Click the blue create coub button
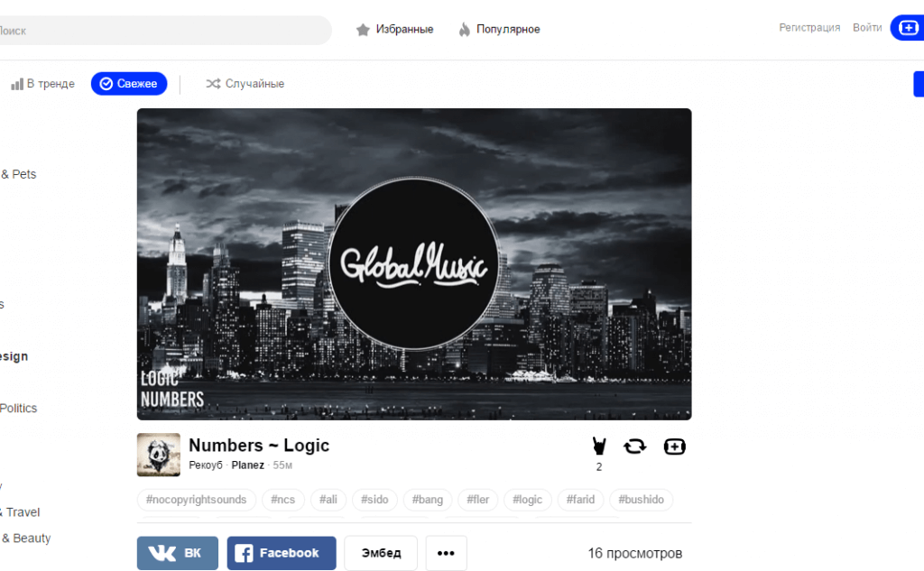The height and width of the screenshot is (571, 924). tap(908, 28)
